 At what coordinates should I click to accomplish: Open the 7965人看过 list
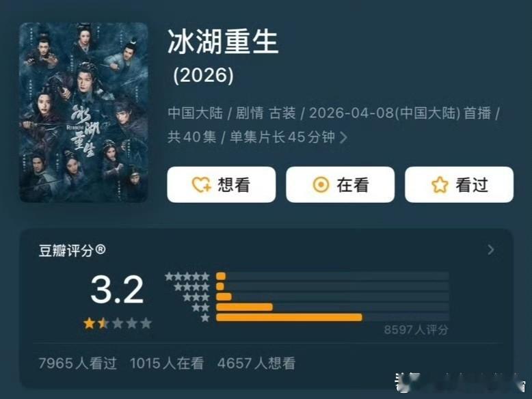pos(78,363)
